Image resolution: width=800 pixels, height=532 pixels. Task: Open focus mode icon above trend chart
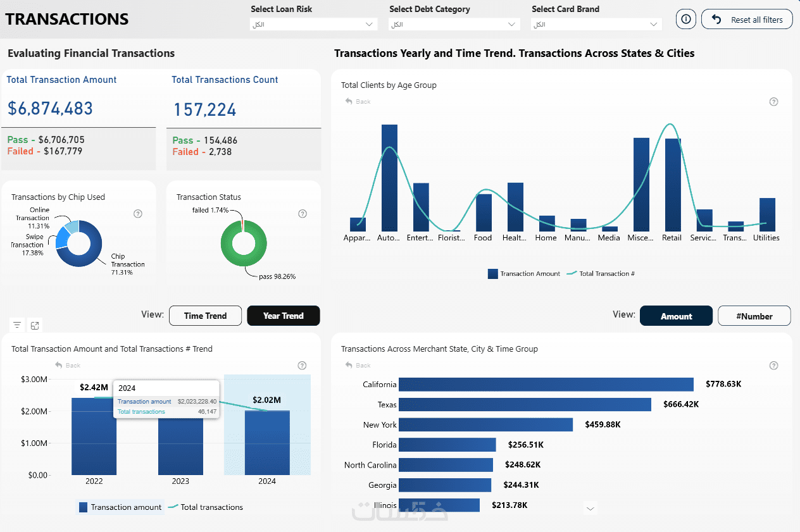pos(35,325)
